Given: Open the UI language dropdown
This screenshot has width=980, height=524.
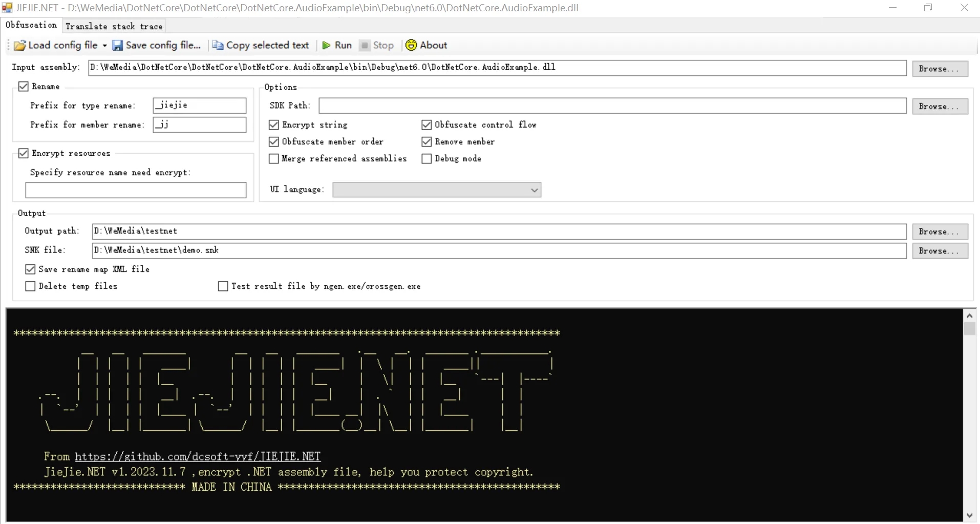Looking at the screenshot, I should pyautogui.click(x=534, y=190).
